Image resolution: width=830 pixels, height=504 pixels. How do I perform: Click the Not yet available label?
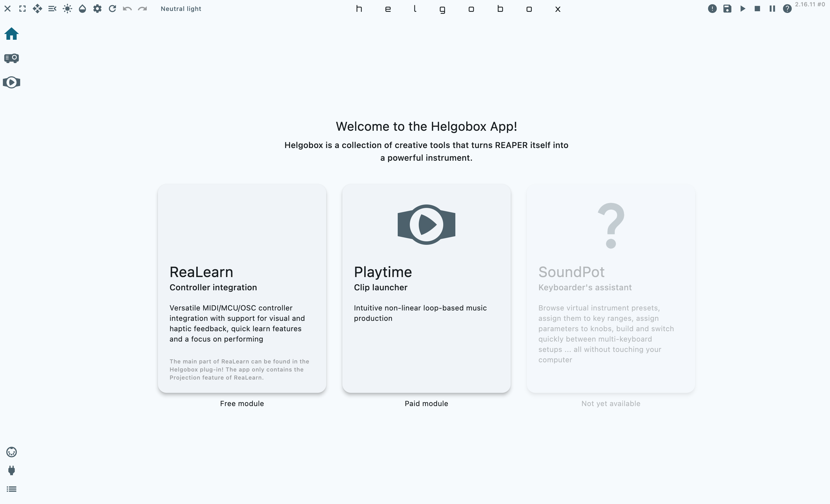[x=611, y=403]
